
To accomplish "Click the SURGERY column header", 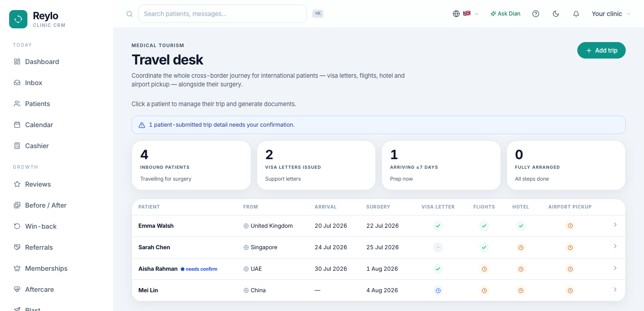I will pos(378,207).
